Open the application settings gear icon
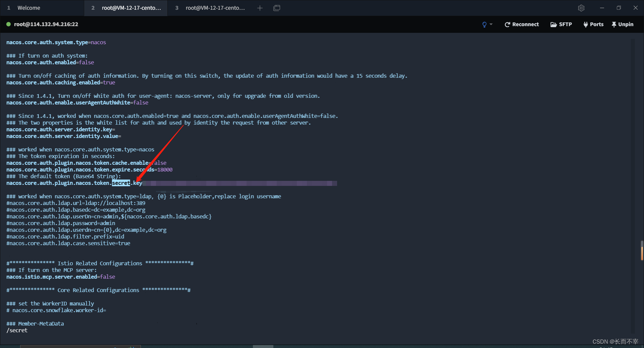The image size is (644, 348). click(x=581, y=8)
